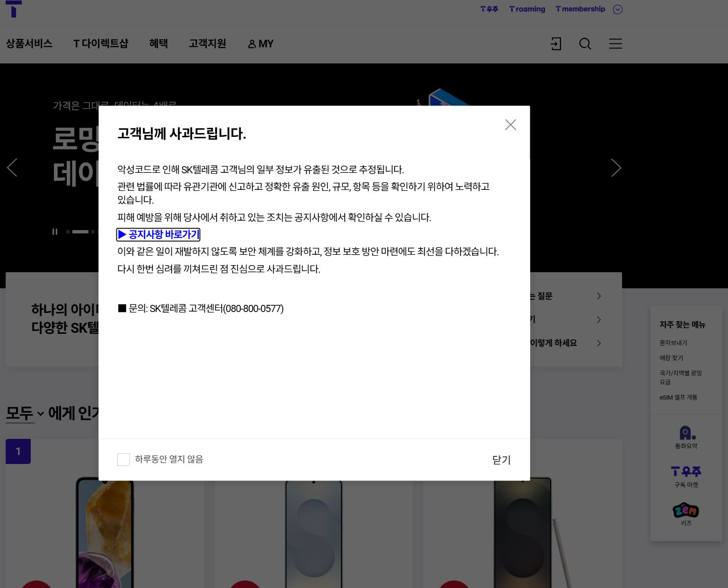Image resolution: width=728 pixels, height=588 pixels.
Task: Click 문자보내기 in frequent menu
Action: pos(674,343)
